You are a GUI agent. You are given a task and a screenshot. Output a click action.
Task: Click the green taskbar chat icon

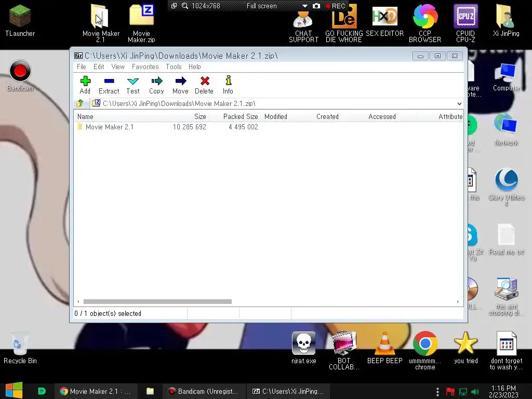click(42, 391)
